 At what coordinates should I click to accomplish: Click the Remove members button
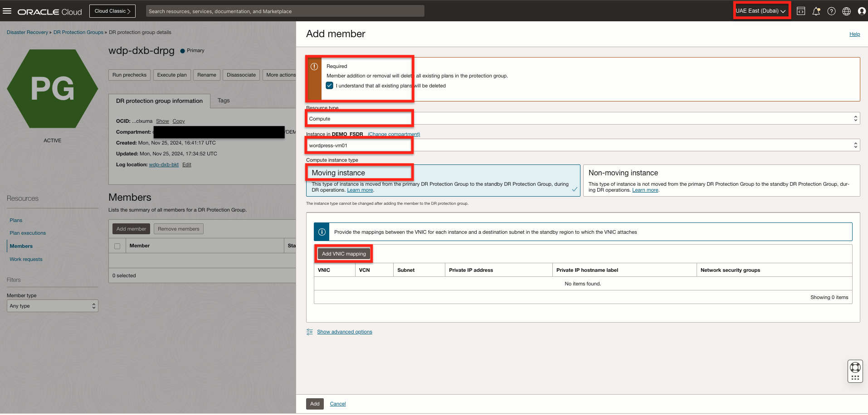[x=179, y=229]
